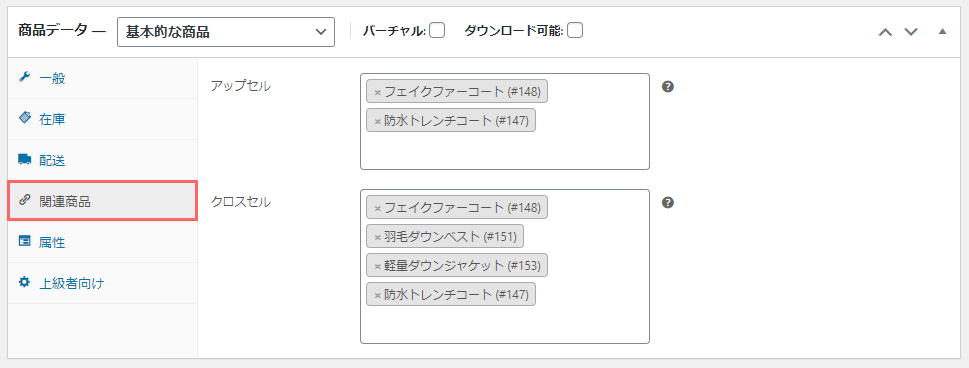
Task: Click empty area in アップセル search field
Action: (x=504, y=150)
